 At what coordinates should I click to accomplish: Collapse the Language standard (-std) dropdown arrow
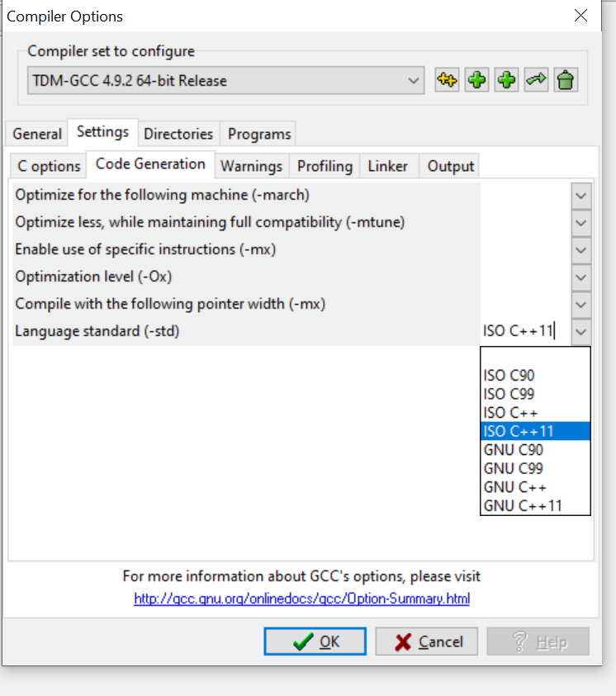[x=581, y=332]
